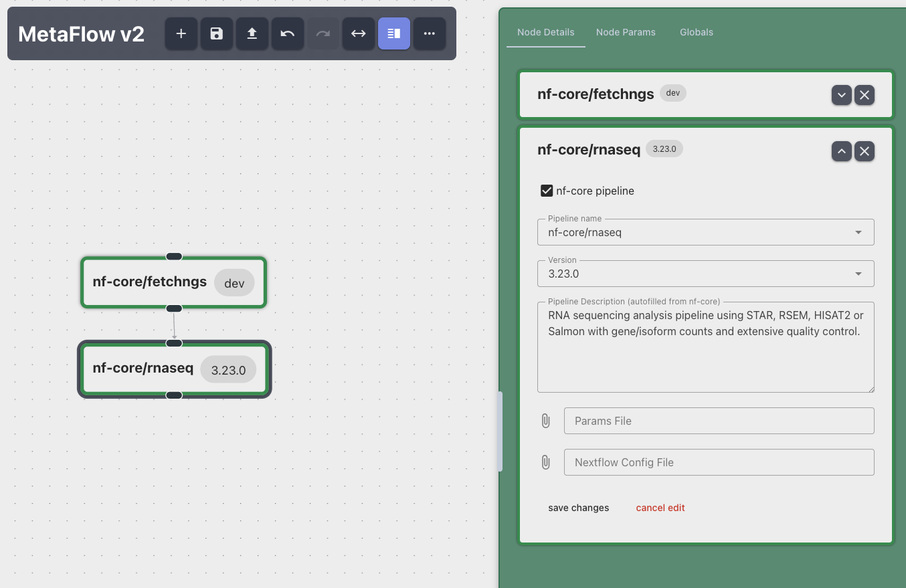
Task: Click the Params File input field
Action: click(719, 421)
